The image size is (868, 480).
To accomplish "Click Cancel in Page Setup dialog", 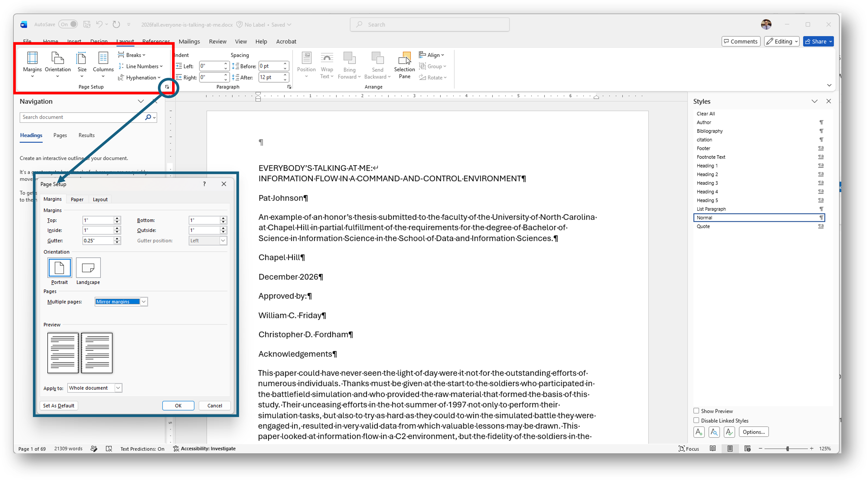I will (x=215, y=406).
